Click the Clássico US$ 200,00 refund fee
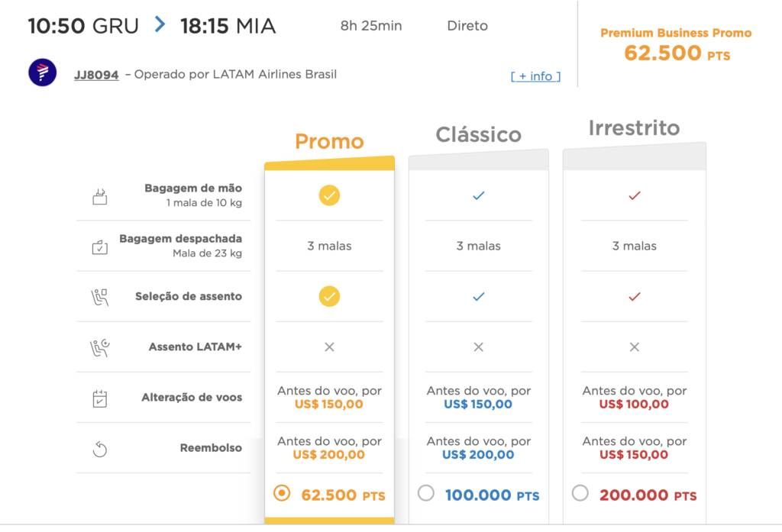The width and height of the screenshot is (782, 532). click(x=478, y=455)
